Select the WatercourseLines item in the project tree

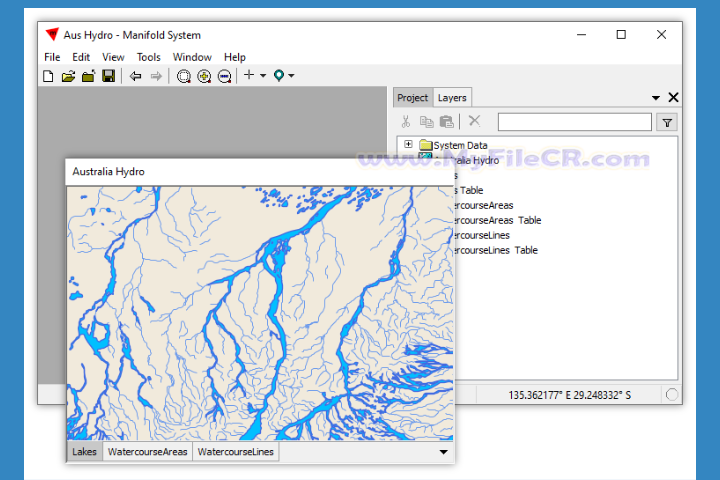pyautogui.click(x=481, y=235)
